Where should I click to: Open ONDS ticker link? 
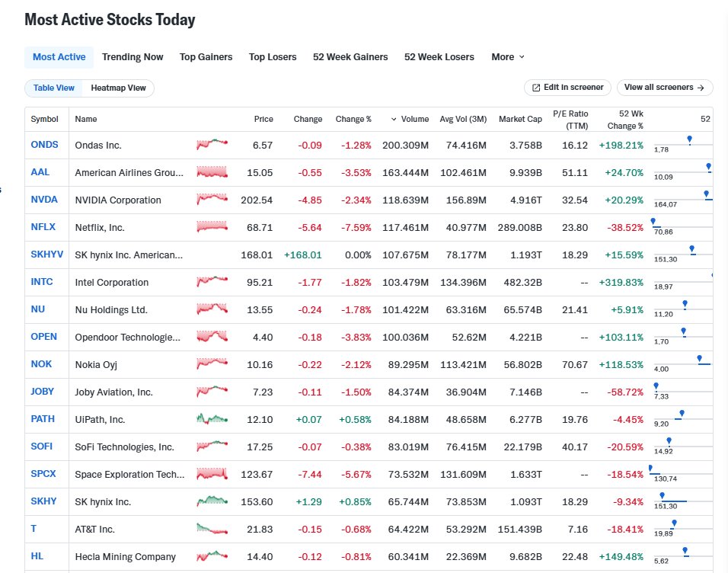click(x=45, y=145)
